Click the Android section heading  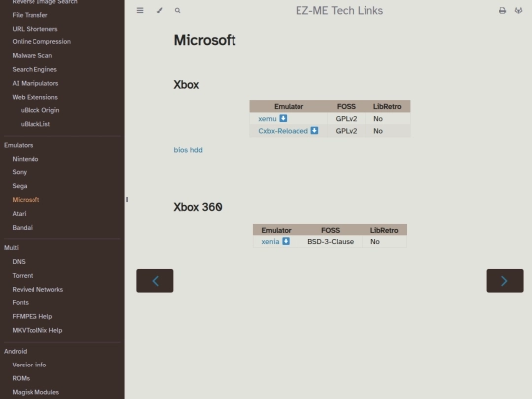click(15, 351)
